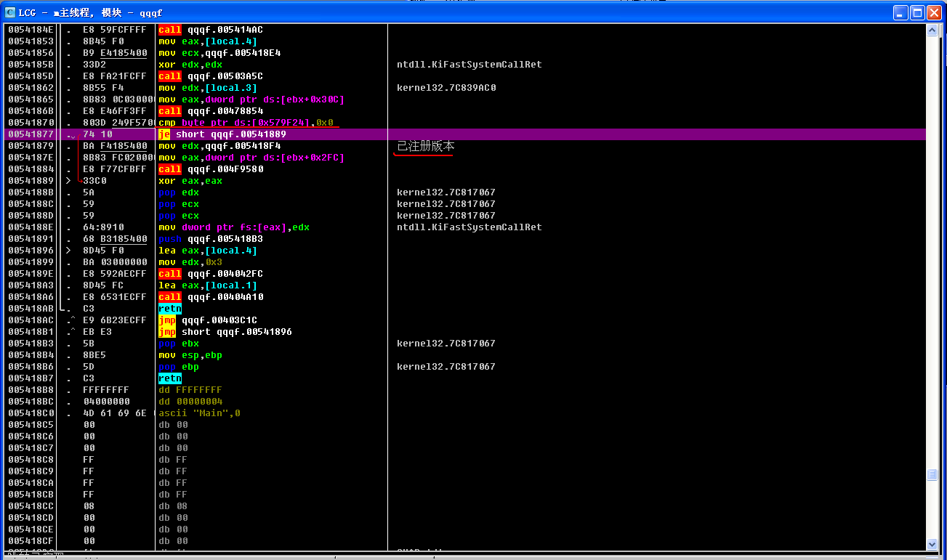The height and width of the screenshot is (560, 947).
Task: Select the instruction mov eax,[local.4]
Action: pos(209,41)
